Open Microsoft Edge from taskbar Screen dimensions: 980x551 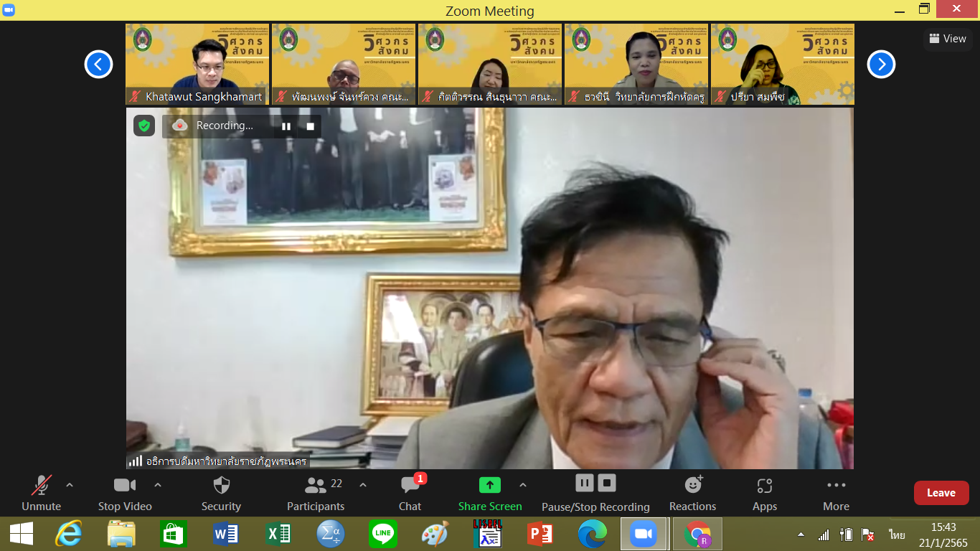coord(593,534)
